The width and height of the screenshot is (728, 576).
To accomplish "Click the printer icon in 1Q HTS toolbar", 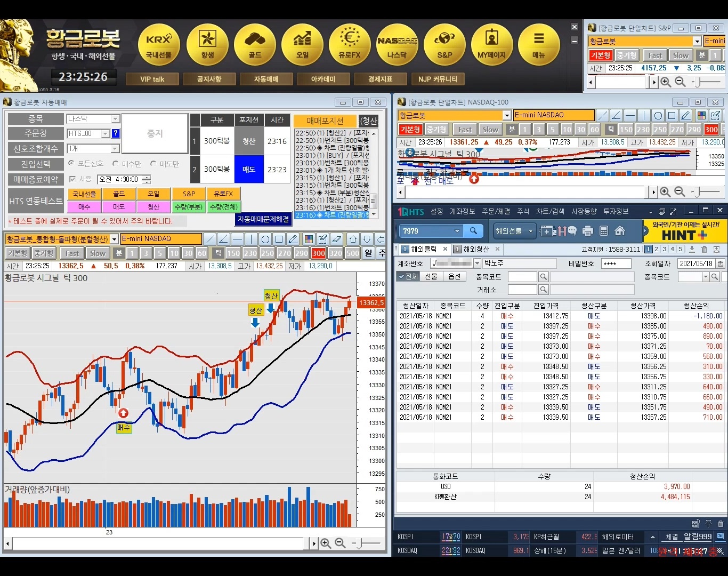I will pos(588,231).
